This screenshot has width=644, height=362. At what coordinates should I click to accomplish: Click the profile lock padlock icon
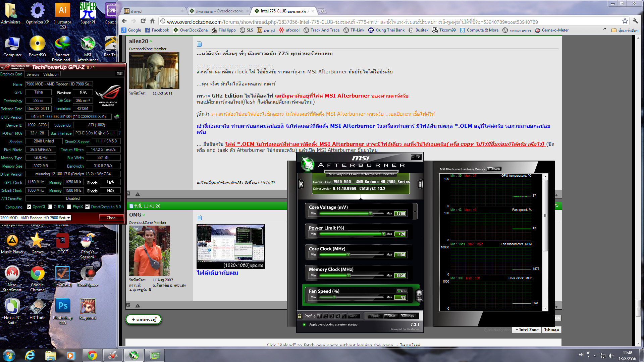click(300, 316)
